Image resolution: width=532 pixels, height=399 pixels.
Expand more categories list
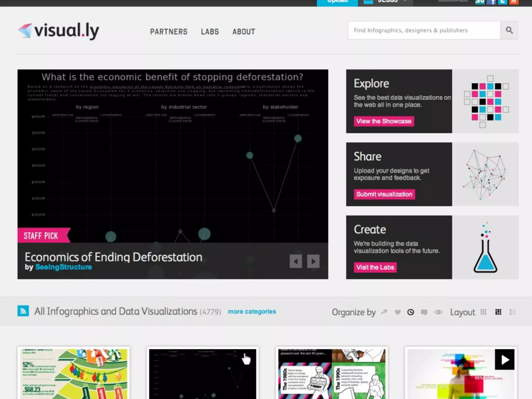pyautogui.click(x=252, y=311)
